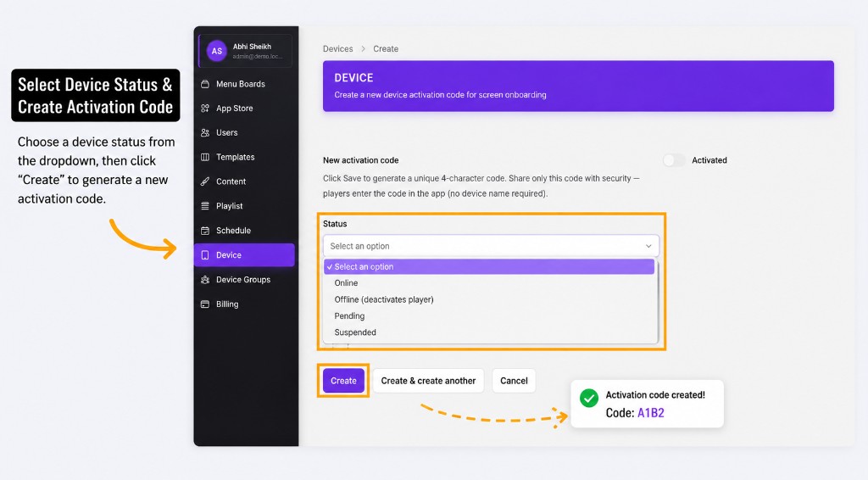
Task: Click the Status field label
Action: [335, 224]
